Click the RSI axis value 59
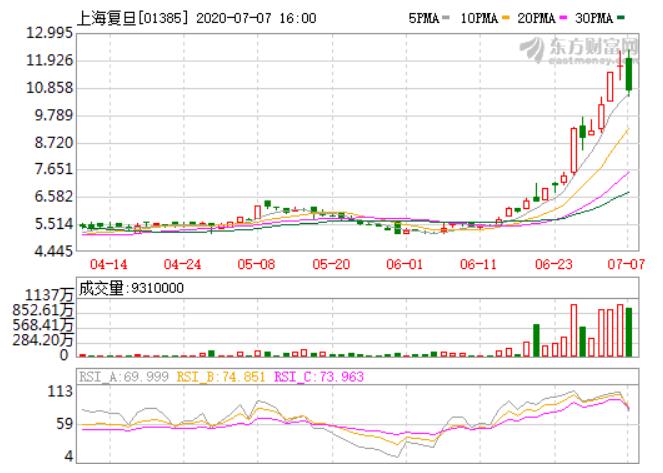This screenshot has height=473, width=663. click(65, 424)
